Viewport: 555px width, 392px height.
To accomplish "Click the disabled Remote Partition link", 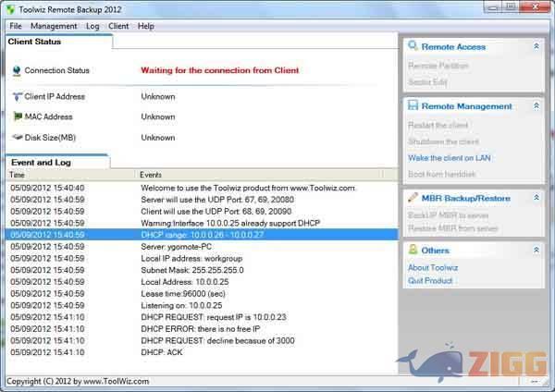I will [x=438, y=66].
